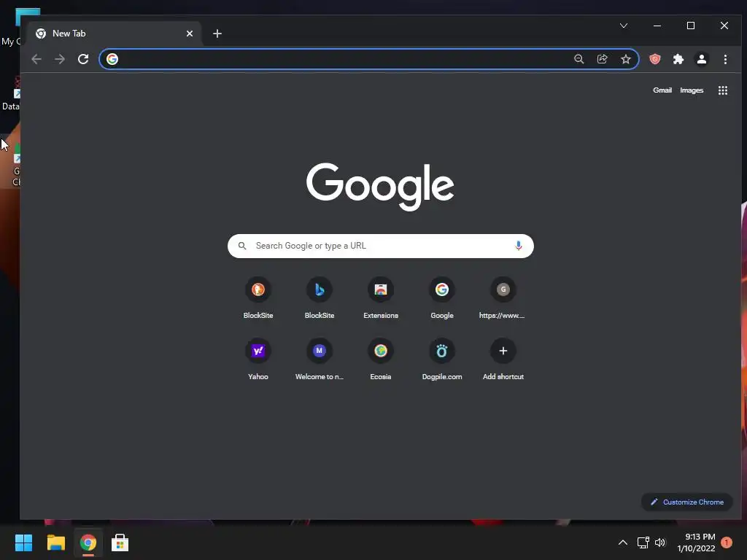Close the New Tab tab
The height and width of the screenshot is (560, 747).
click(190, 34)
